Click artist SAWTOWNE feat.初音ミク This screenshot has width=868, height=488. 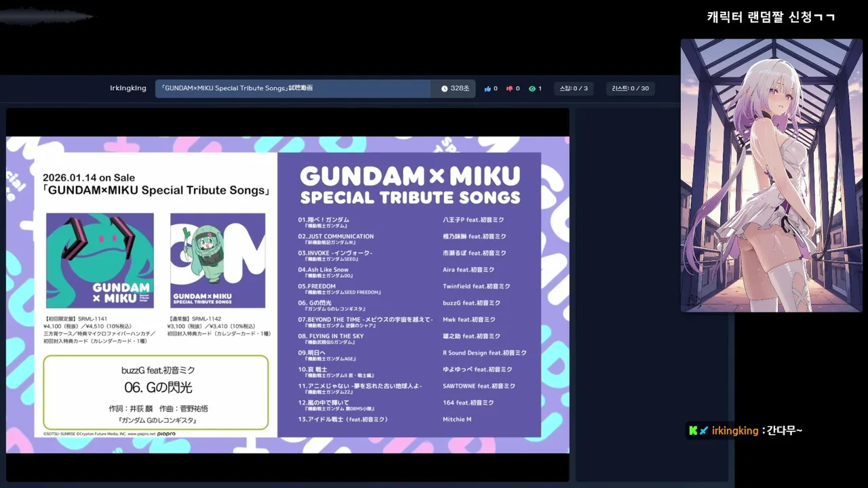click(479, 386)
